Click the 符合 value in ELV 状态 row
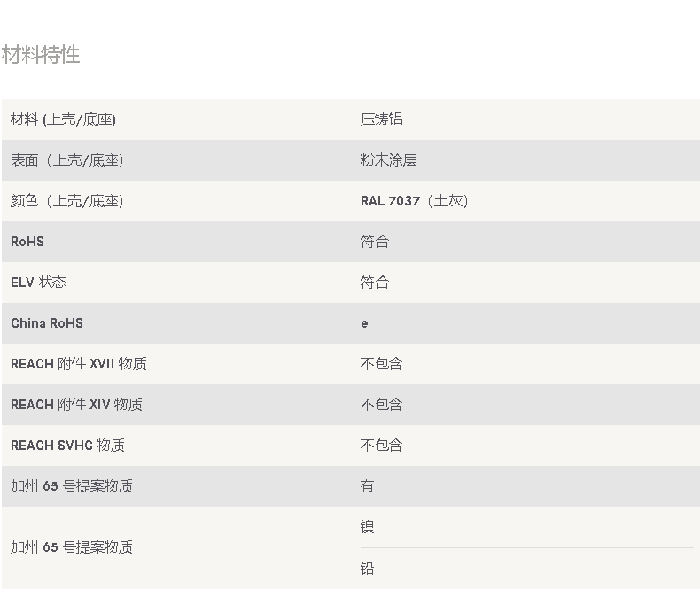 (x=375, y=283)
